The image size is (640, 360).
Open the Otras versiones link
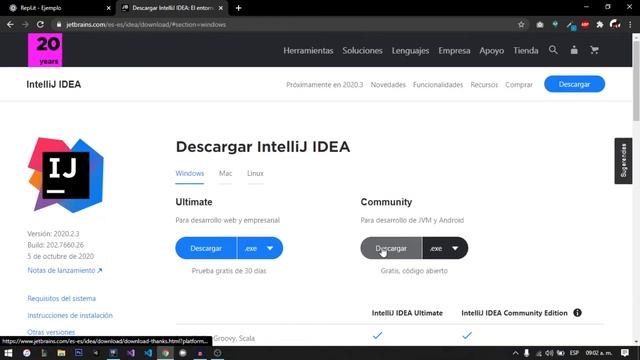tap(51, 332)
